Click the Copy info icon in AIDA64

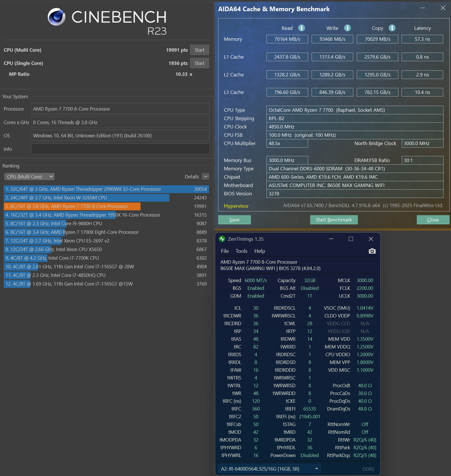click(x=392, y=28)
